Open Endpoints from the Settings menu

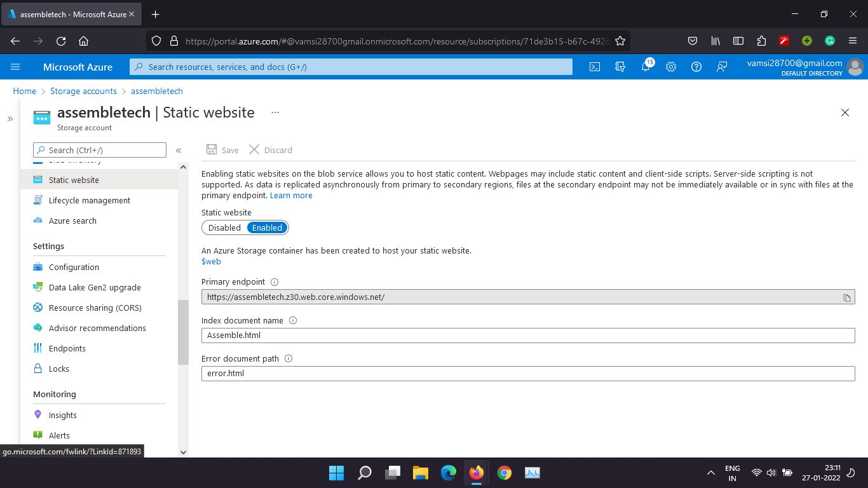[x=67, y=348]
